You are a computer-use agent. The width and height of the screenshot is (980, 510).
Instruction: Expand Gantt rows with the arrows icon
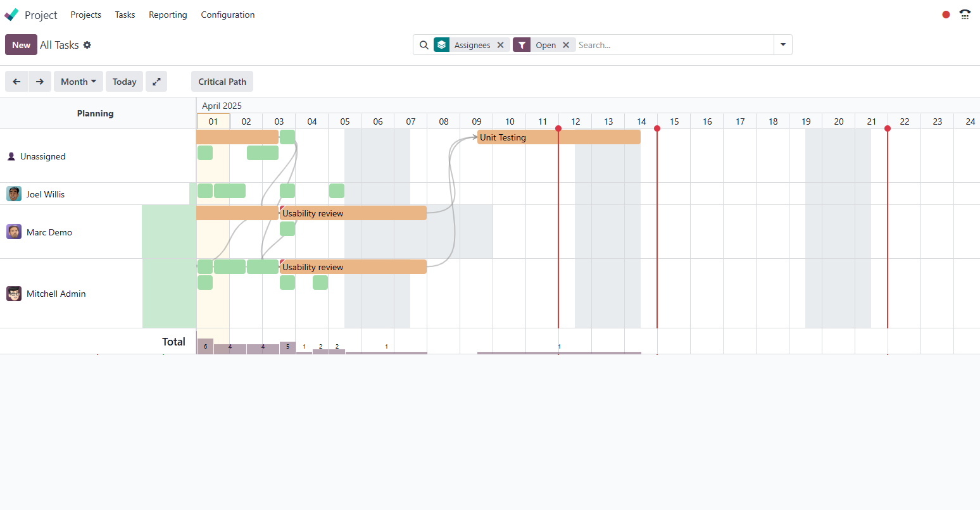click(156, 82)
